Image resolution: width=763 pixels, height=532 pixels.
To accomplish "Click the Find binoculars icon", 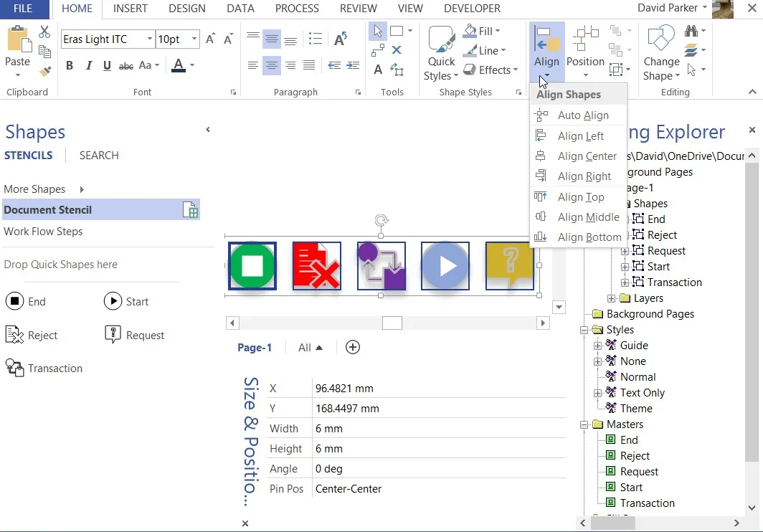I will 691,31.
